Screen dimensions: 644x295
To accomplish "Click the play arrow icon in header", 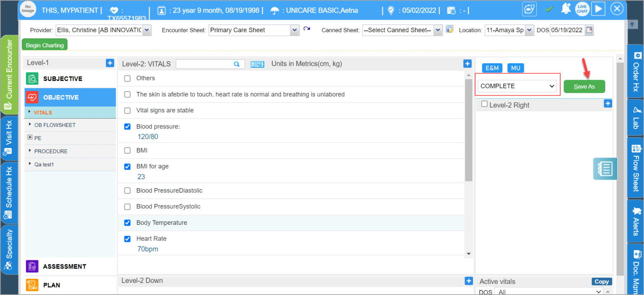I will click(599, 9).
